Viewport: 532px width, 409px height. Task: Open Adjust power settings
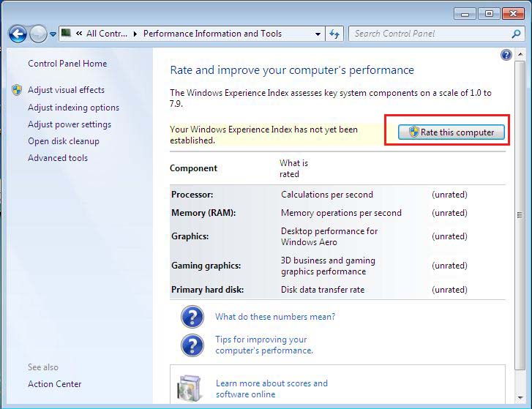[x=70, y=124]
